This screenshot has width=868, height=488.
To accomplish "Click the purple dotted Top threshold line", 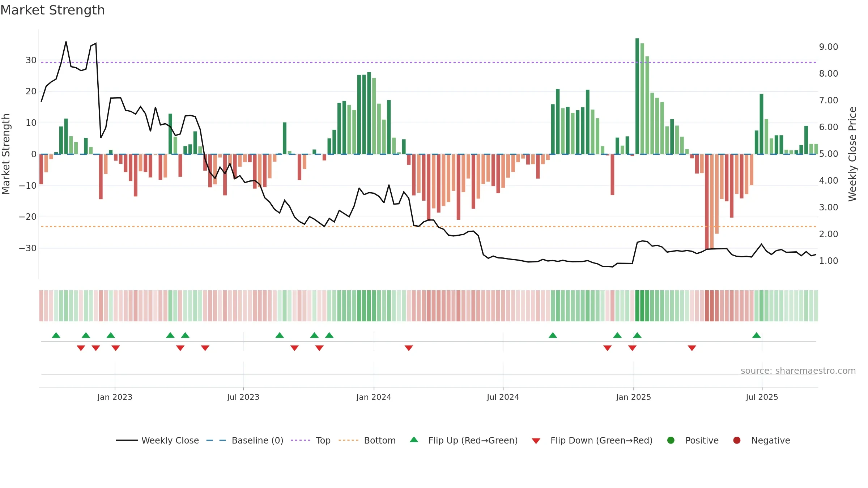I will (429, 63).
